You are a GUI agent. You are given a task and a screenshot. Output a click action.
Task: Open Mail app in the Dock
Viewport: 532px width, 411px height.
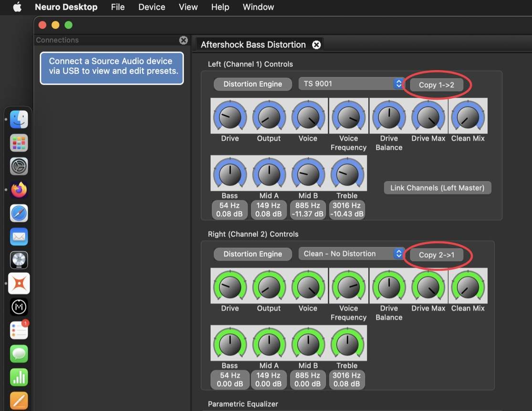[19, 236]
